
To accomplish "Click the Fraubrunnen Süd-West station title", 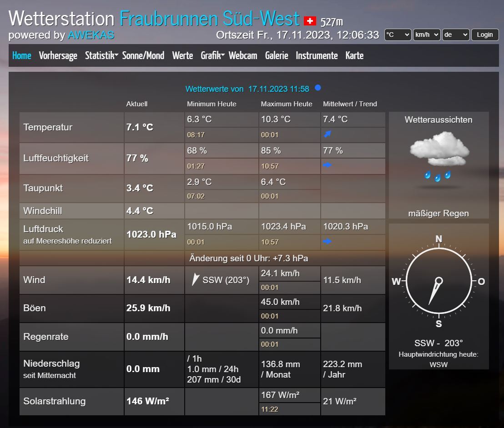I will (209, 18).
